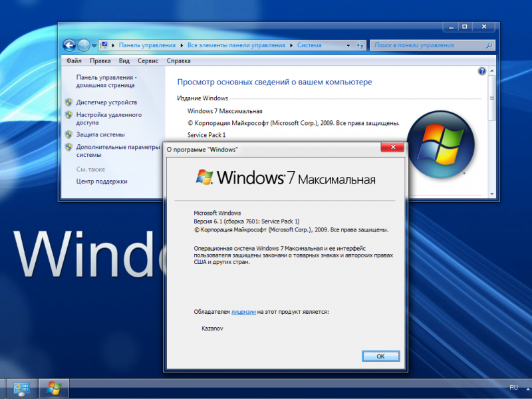Refresh the System page with refresh icon
The height and width of the screenshot is (399, 532).
tap(360, 45)
